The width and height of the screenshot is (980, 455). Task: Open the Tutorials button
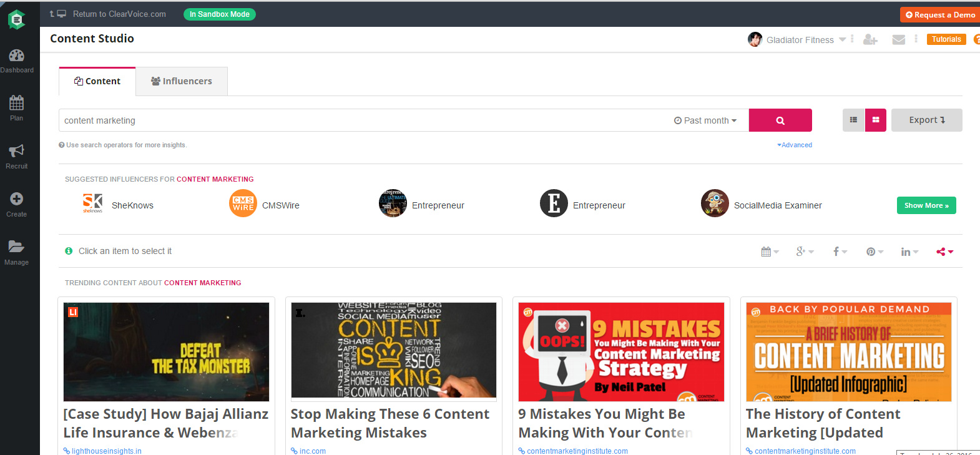tap(946, 39)
